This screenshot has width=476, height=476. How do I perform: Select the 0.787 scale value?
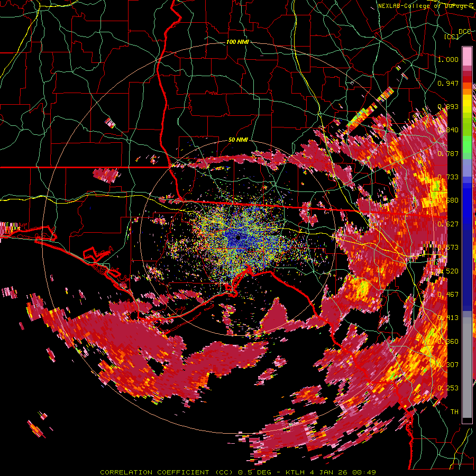pyautogui.click(x=448, y=153)
